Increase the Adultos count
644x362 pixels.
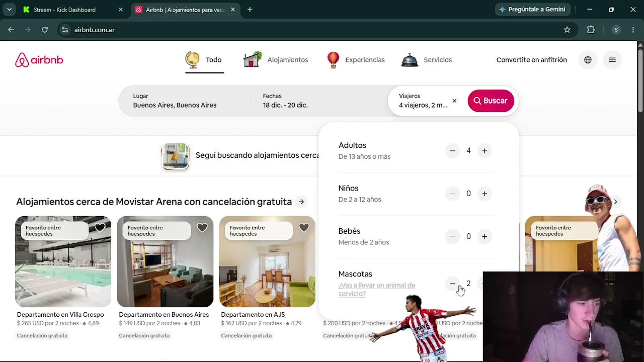coord(485,151)
